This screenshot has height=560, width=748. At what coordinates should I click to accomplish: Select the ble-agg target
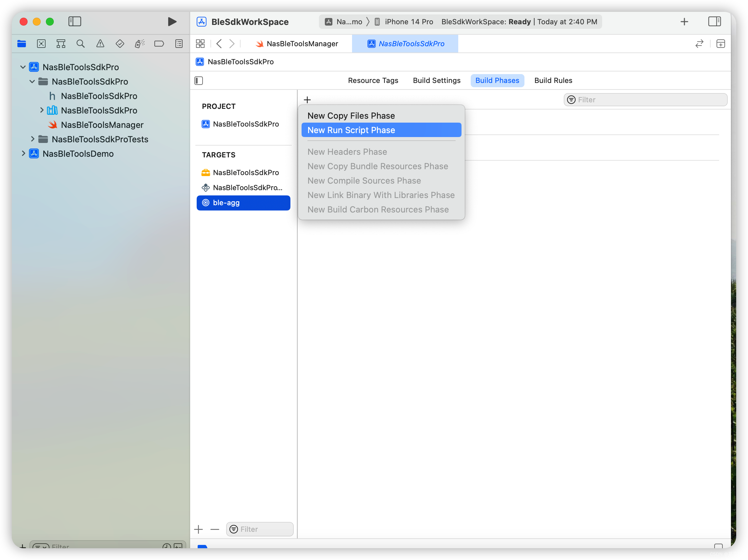[x=243, y=203]
